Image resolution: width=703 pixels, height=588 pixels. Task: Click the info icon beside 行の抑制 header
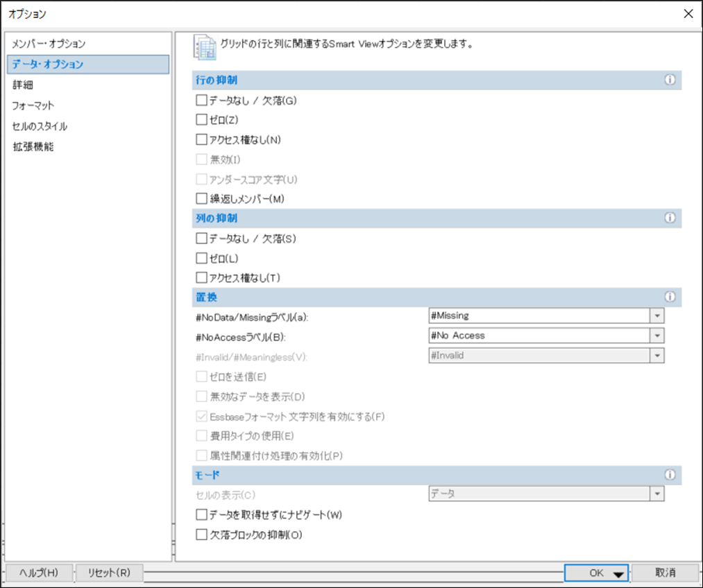(670, 80)
